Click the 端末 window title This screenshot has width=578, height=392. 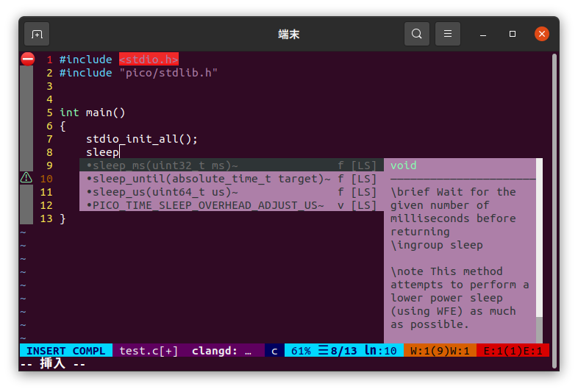(288, 35)
